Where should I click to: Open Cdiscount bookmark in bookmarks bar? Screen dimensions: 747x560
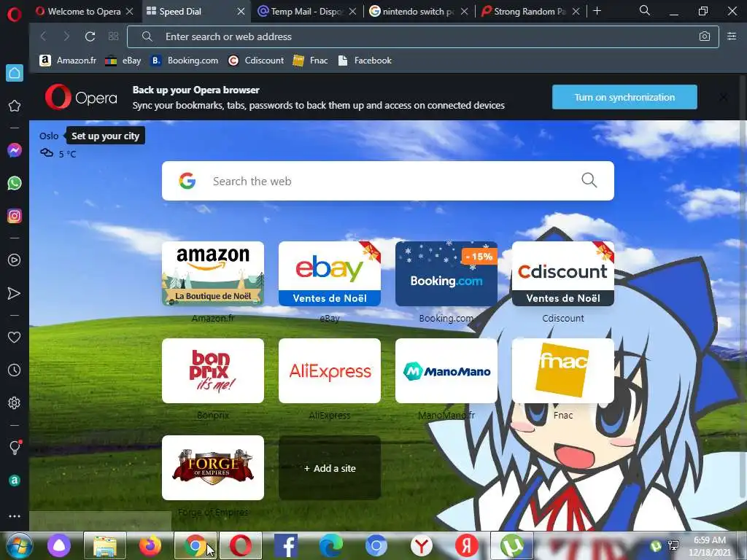pyautogui.click(x=256, y=61)
